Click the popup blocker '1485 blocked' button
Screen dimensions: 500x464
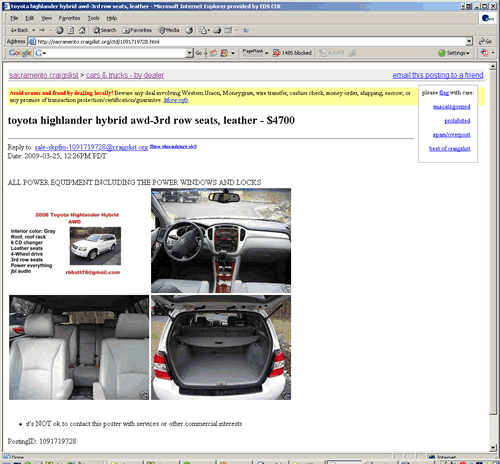tap(292, 53)
